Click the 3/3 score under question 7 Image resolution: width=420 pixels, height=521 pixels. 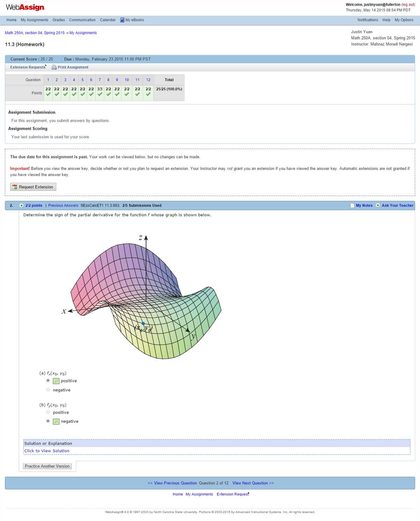pos(100,89)
